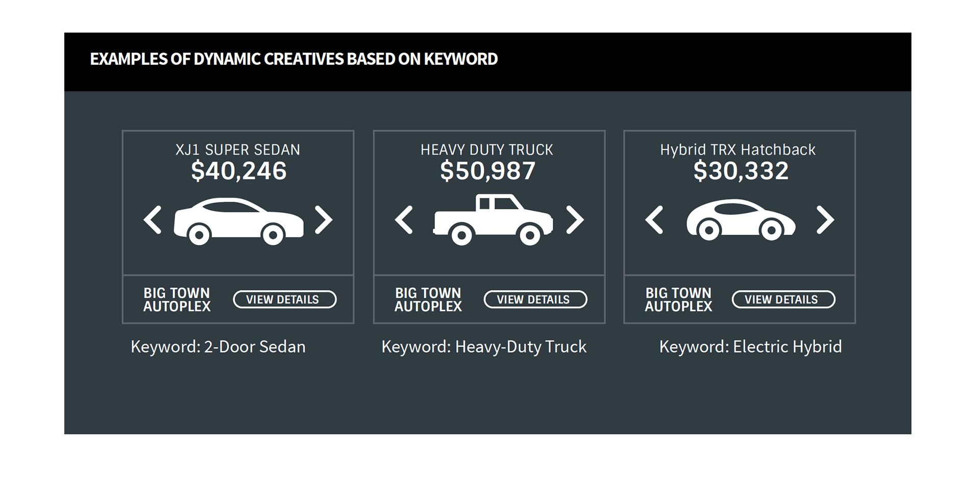This screenshot has height=493, width=980.
Task: Click the $40,246 price
Action: [239, 171]
